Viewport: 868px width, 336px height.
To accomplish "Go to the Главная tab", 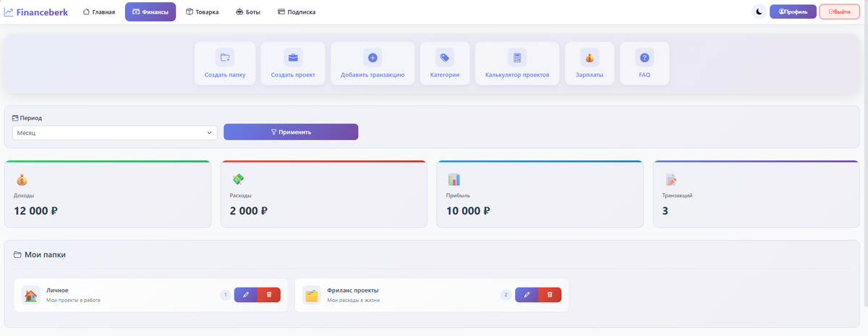I will click(x=99, y=12).
